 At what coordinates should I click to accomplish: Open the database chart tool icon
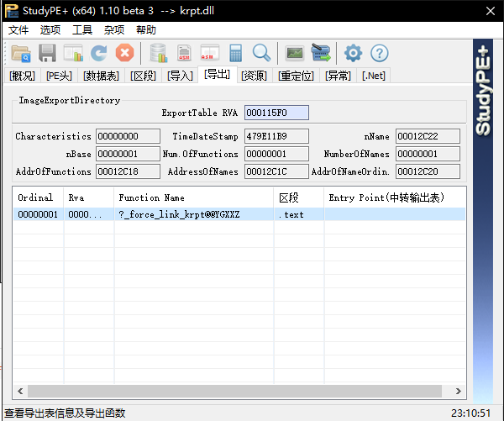[x=159, y=53]
